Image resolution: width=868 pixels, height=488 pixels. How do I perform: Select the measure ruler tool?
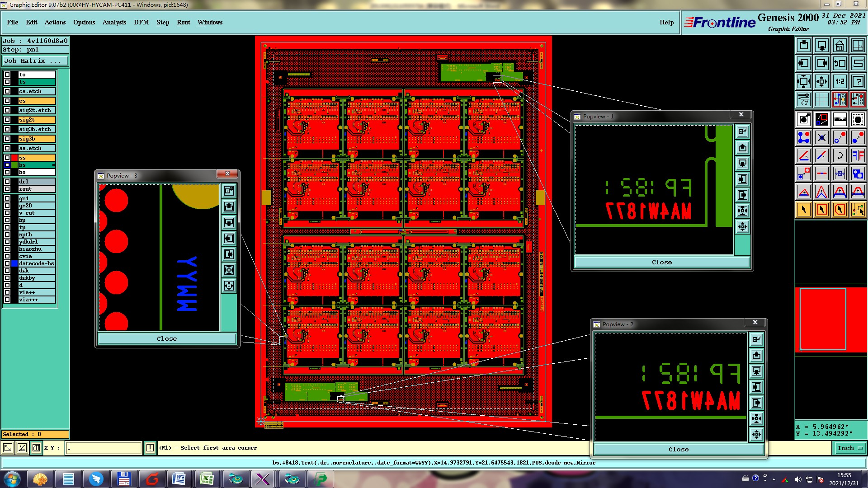(x=840, y=119)
